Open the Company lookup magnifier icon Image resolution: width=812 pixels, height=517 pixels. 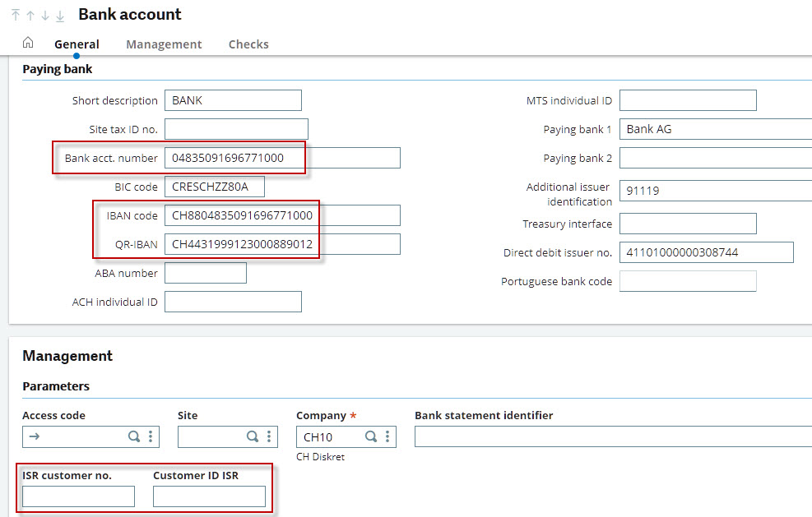pyautogui.click(x=371, y=437)
